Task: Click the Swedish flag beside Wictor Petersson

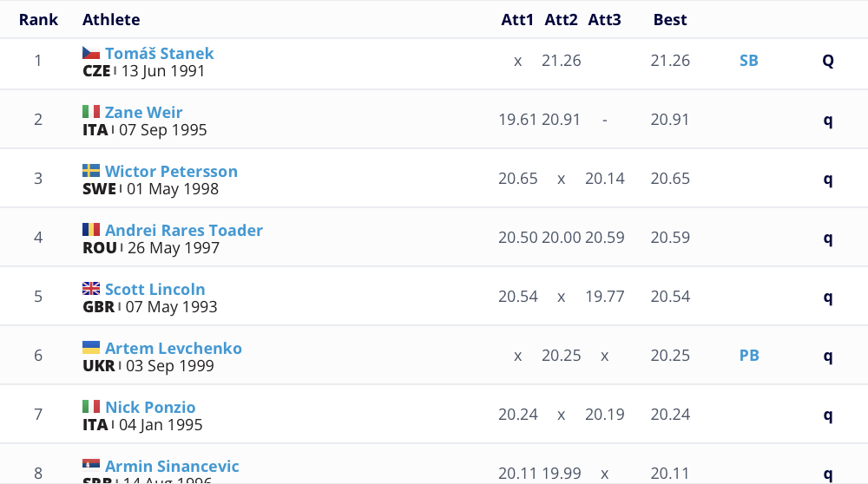Action: tap(91, 171)
